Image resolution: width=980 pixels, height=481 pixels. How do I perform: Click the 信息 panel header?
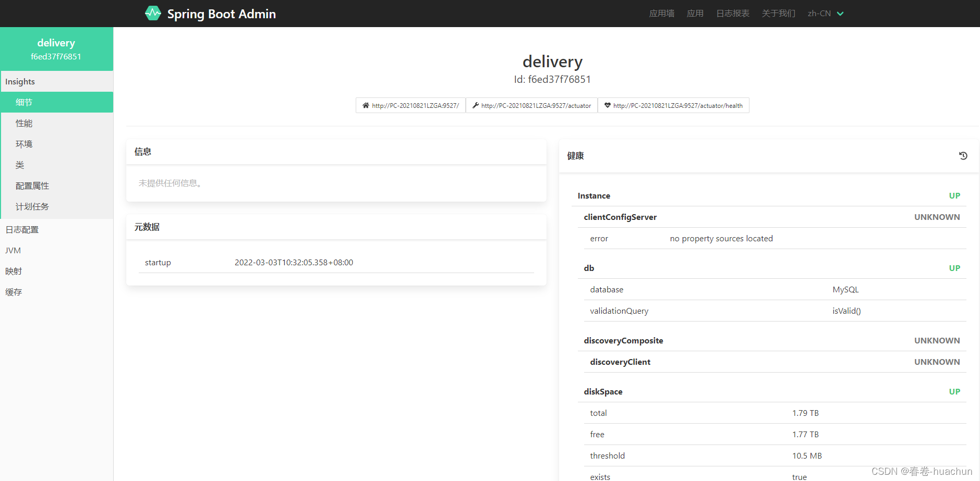click(x=336, y=152)
